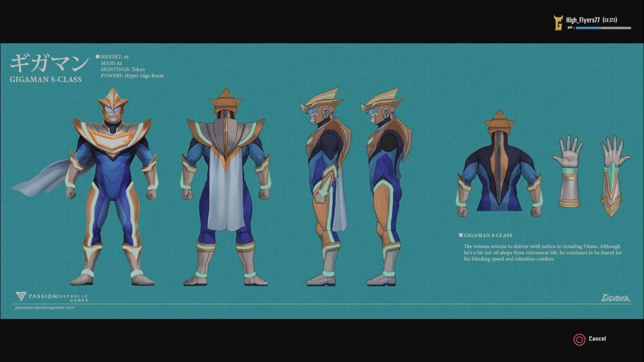Click the capeless upper-back torso view
Viewport: 644px width, 362px height.
pos(500,164)
